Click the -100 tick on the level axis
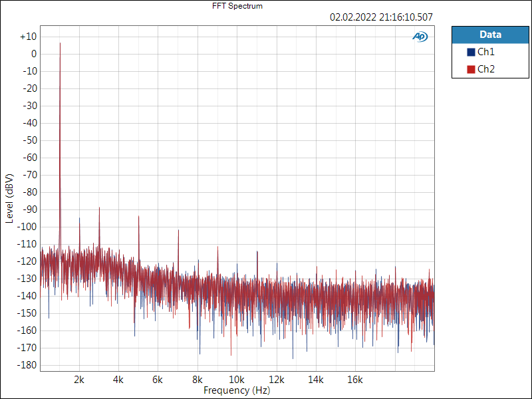Viewport: 532px width, 399px height. (27, 227)
